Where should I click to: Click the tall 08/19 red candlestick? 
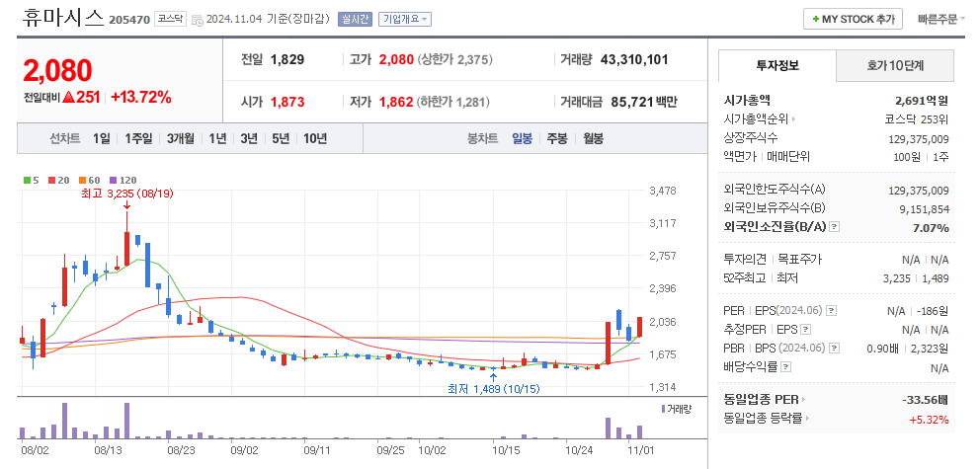click(126, 248)
